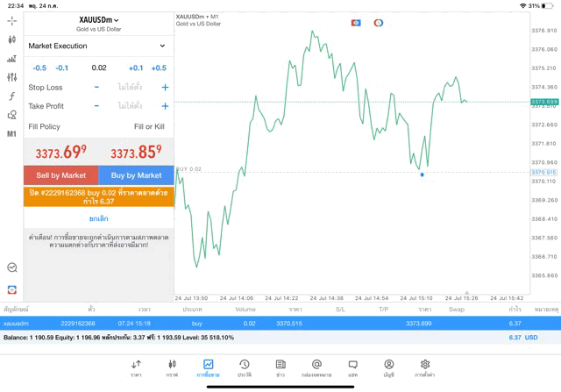Open chart settings sliders icon
This screenshot has height=392, width=561.
point(11,77)
